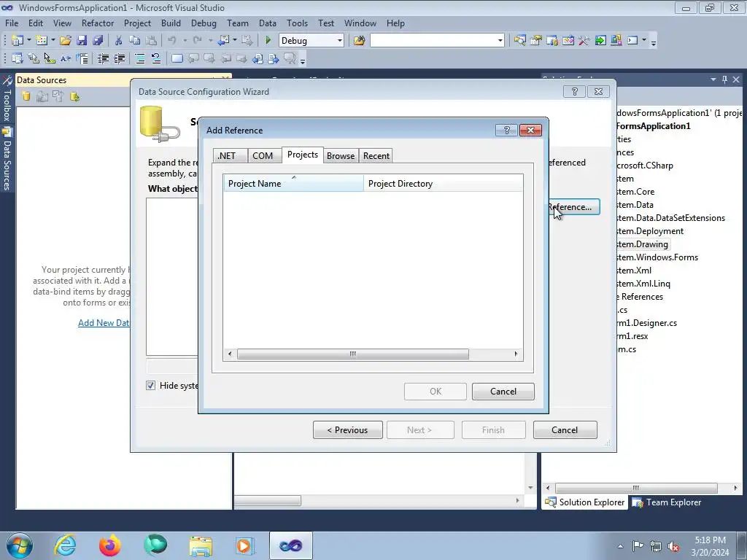Click the Add New Item toolbar icon

(42, 41)
